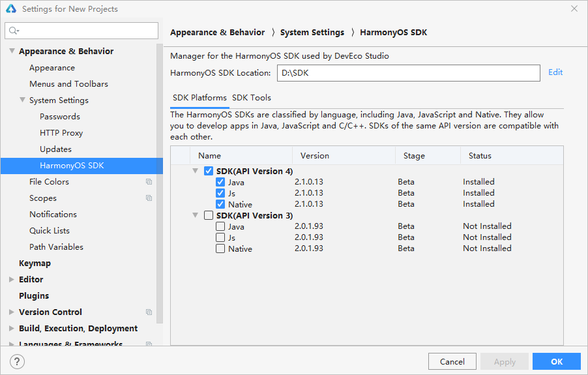This screenshot has height=375, width=588.
Task: Select HarmonyOS SDK in the tree
Action: 81,166
